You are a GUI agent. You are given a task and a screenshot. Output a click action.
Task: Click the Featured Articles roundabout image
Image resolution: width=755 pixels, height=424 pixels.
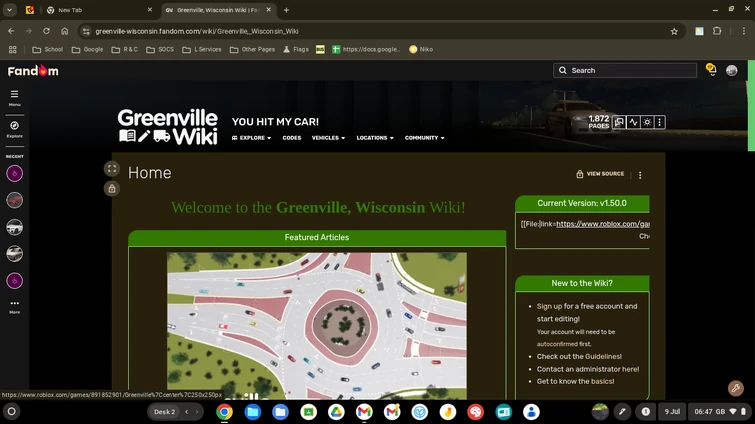[x=317, y=326]
